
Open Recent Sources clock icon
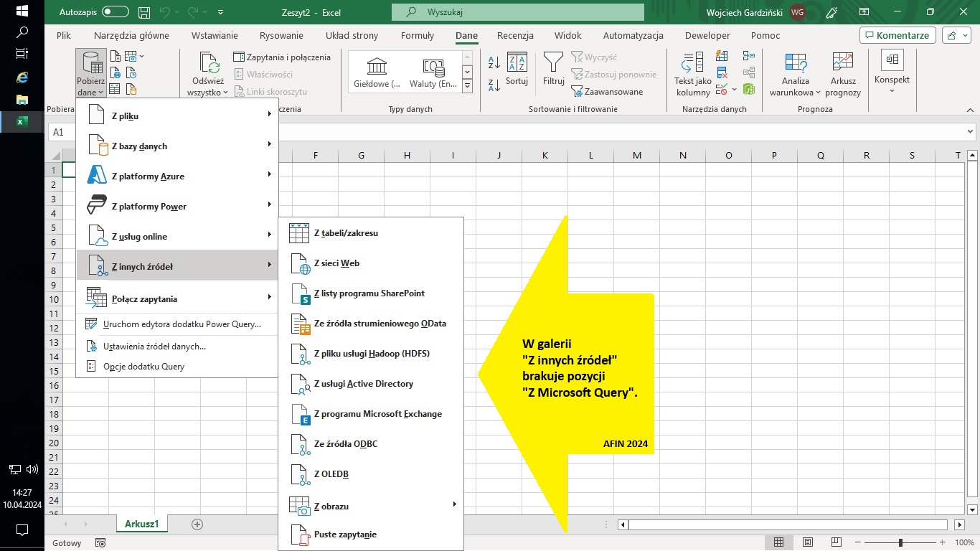point(131,73)
